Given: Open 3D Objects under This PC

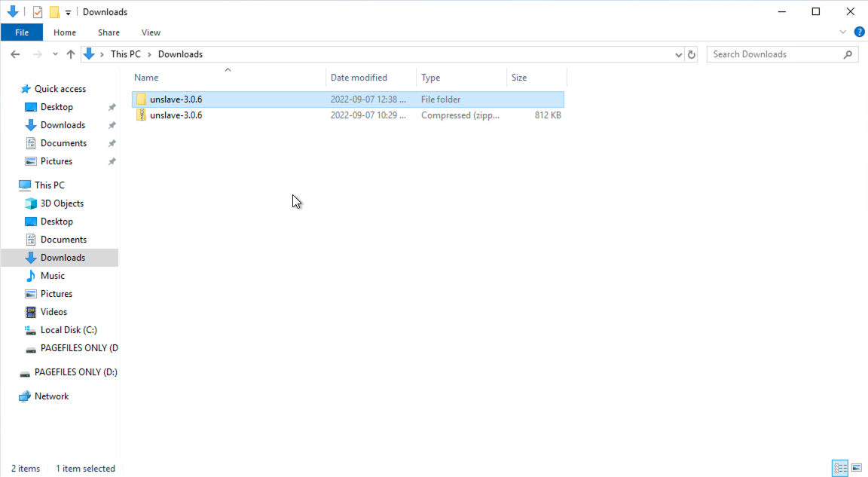Looking at the screenshot, I should click(x=62, y=203).
